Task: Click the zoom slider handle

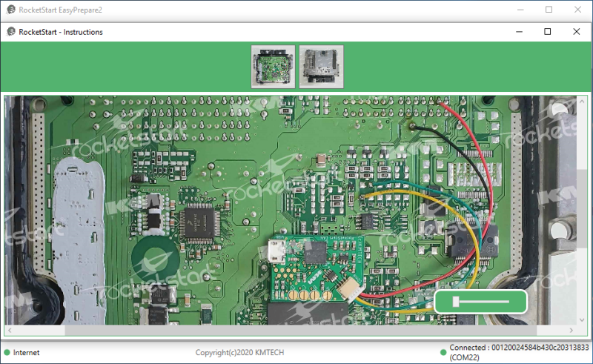Action: pos(457,302)
